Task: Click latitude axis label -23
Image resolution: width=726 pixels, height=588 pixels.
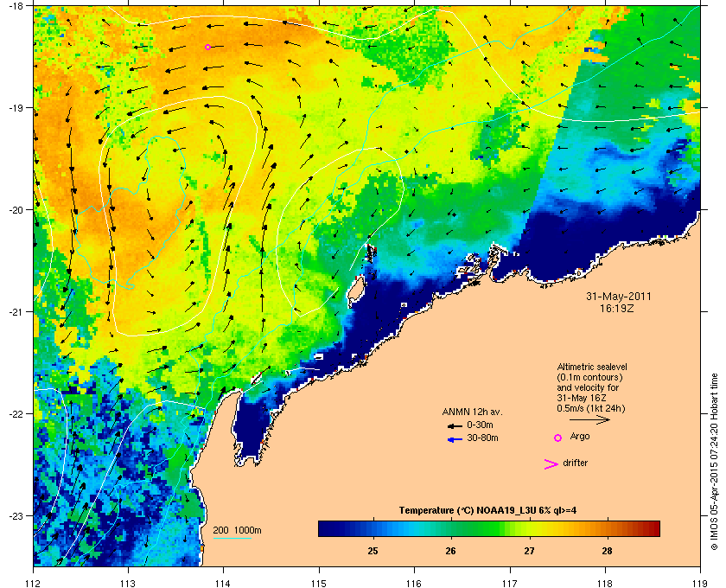Action: pyautogui.click(x=16, y=515)
